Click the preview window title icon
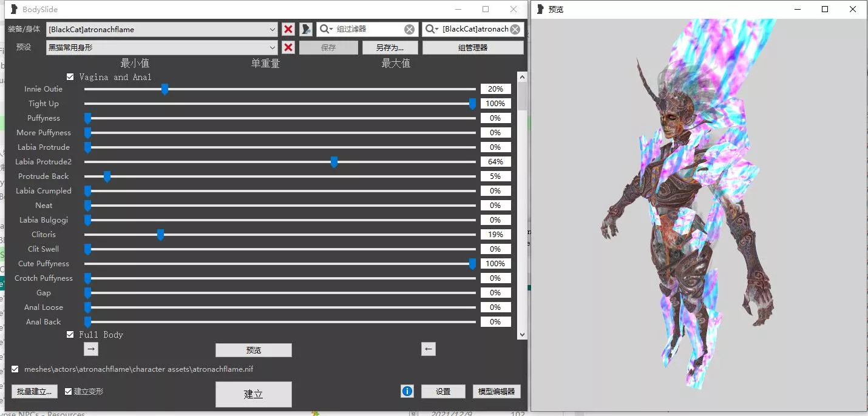868x416 pixels. click(540, 9)
